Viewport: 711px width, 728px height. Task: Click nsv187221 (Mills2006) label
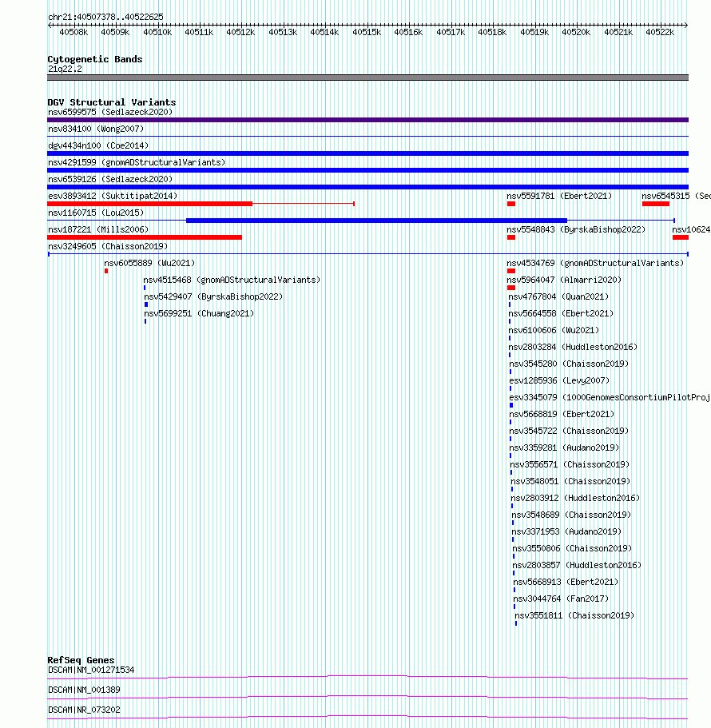pyautogui.click(x=98, y=229)
